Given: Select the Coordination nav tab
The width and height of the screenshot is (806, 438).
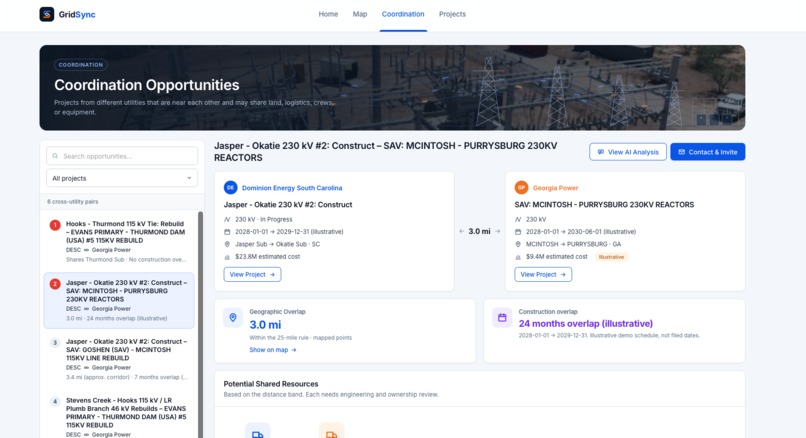Looking at the screenshot, I should point(403,14).
